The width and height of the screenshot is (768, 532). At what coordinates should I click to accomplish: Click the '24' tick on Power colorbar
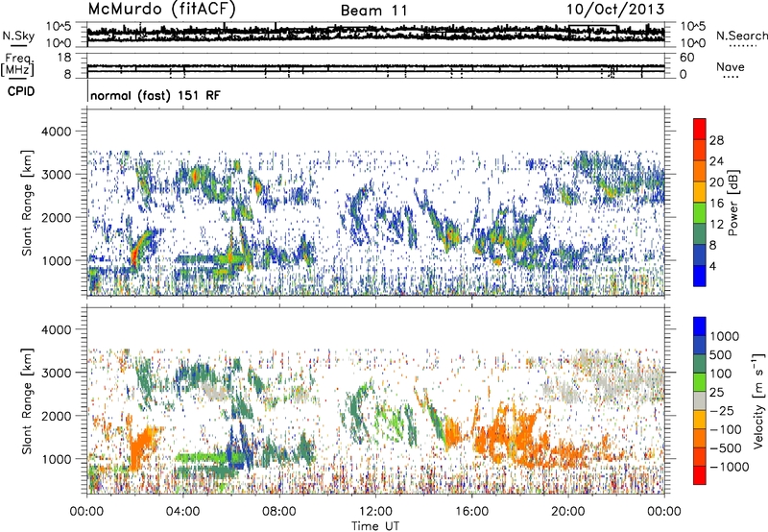716,161
